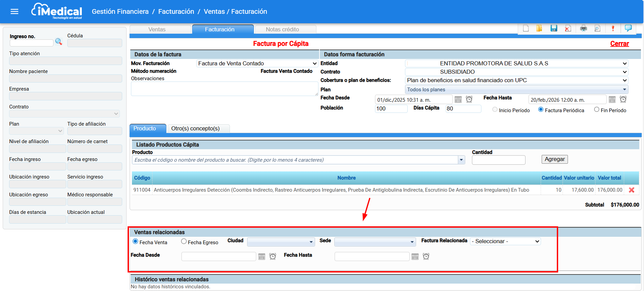
Task: Click the printer icon in toolbar
Action: tap(583, 29)
